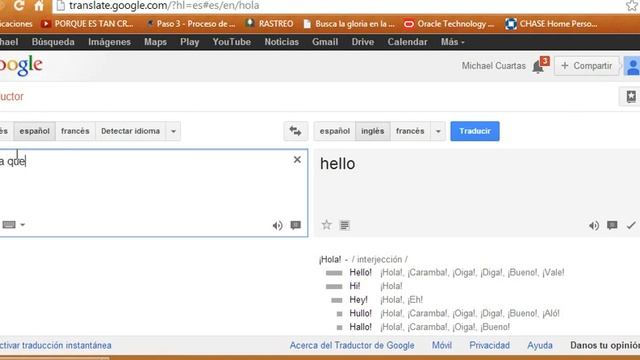
Task: Open the Privacidad link
Action: click(489, 345)
